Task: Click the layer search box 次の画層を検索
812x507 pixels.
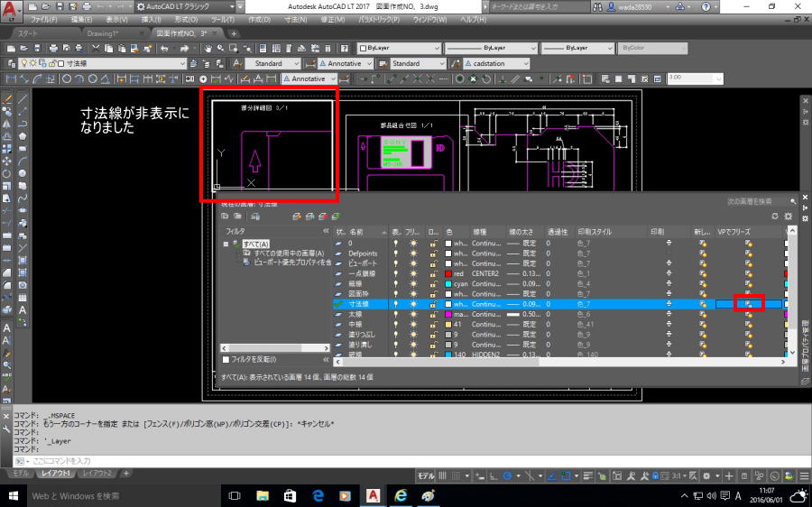Action: 756,201
